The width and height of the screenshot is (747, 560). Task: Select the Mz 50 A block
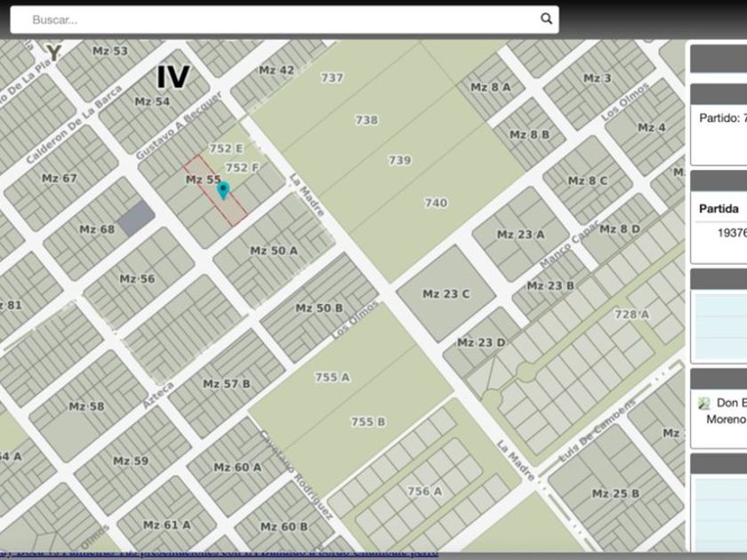274,251
